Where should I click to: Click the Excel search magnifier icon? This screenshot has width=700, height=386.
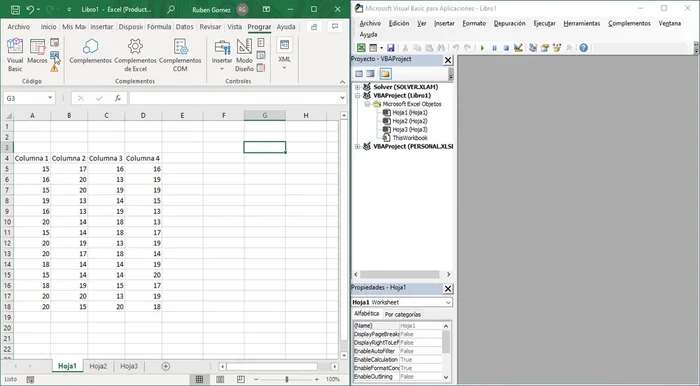(171, 9)
